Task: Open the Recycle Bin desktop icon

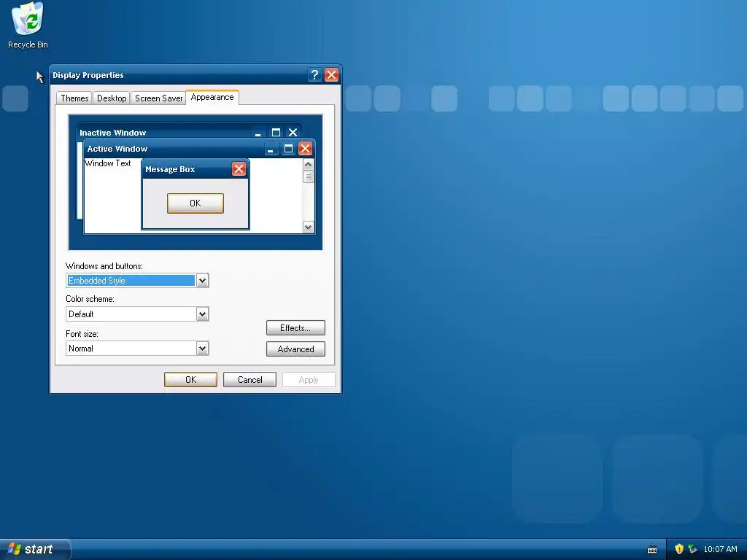Action: coord(28,26)
